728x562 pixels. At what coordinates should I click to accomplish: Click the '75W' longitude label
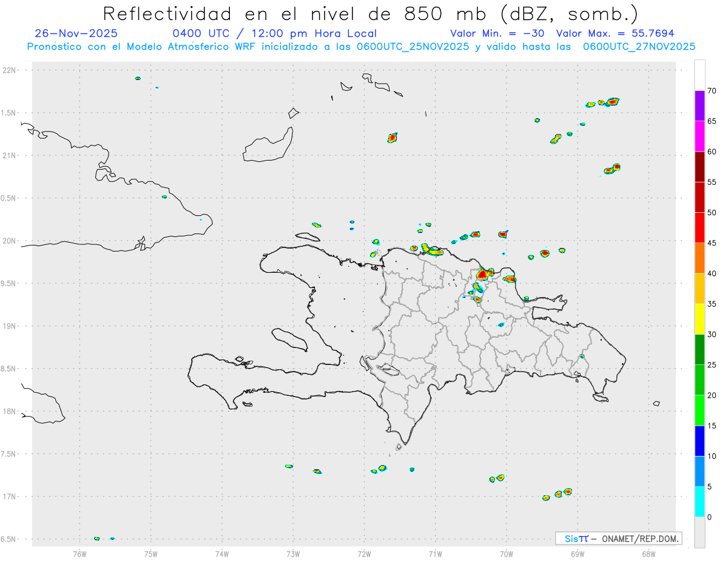[x=150, y=554]
